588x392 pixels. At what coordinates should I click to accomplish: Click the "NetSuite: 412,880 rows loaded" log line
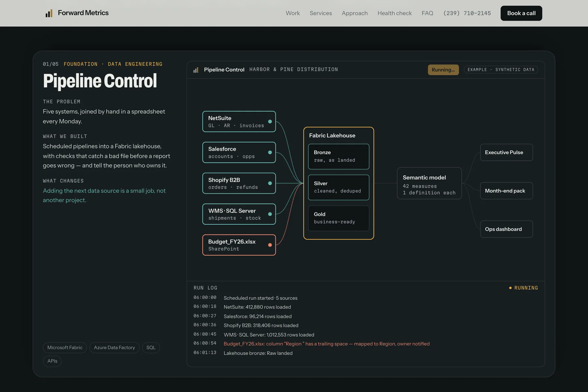pyautogui.click(x=257, y=307)
